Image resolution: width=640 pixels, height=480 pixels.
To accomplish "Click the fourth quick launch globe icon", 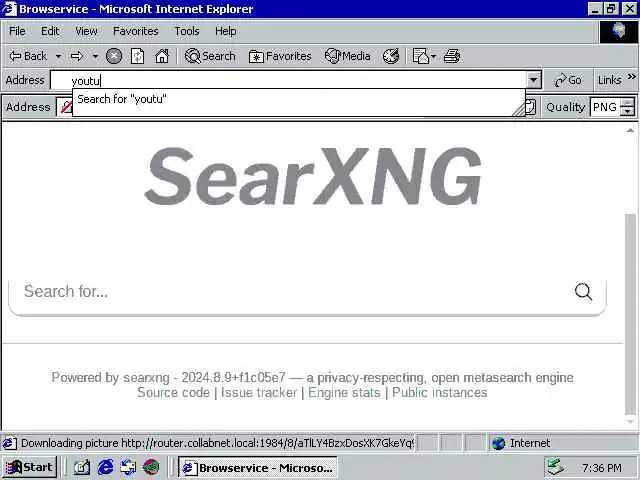I will [x=151, y=467].
